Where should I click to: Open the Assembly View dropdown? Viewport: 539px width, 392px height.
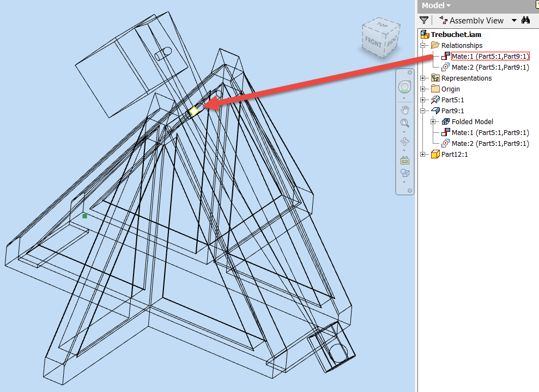(514, 20)
